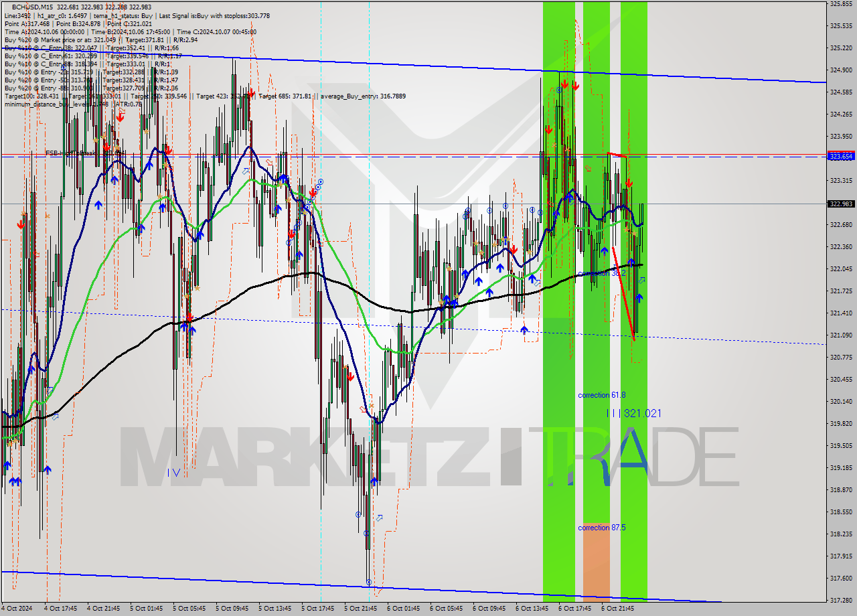Click the 320.140 price axis label
Viewport: 857px width, 616px height.
841,401
